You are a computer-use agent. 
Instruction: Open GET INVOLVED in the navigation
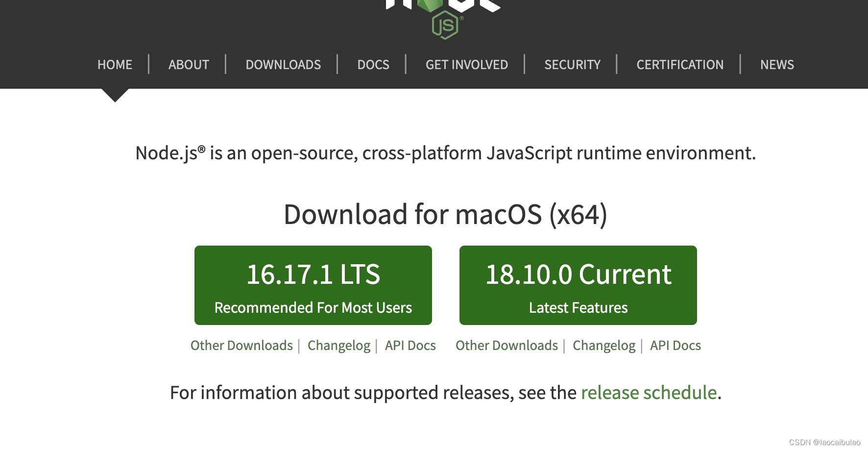coord(467,65)
